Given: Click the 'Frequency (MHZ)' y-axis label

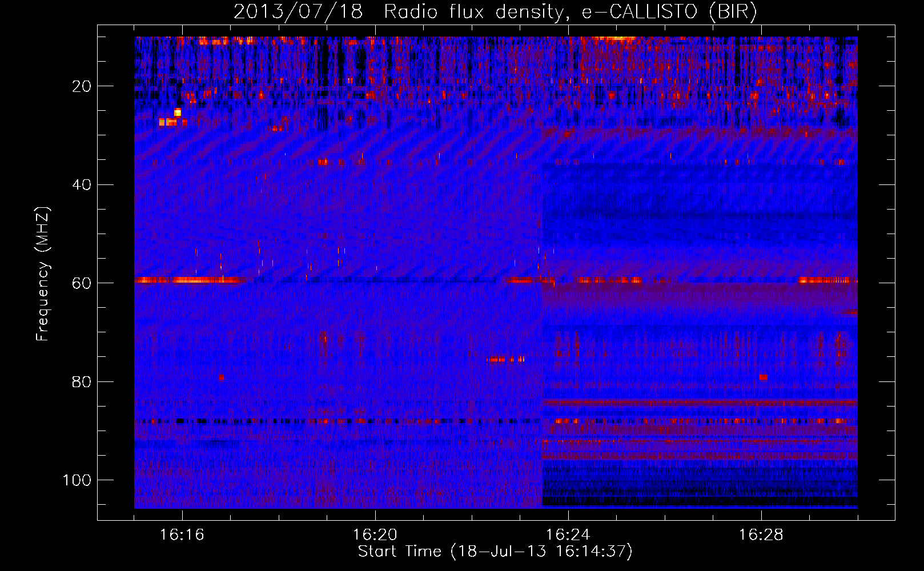Looking at the screenshot, I should pos(43,274).
